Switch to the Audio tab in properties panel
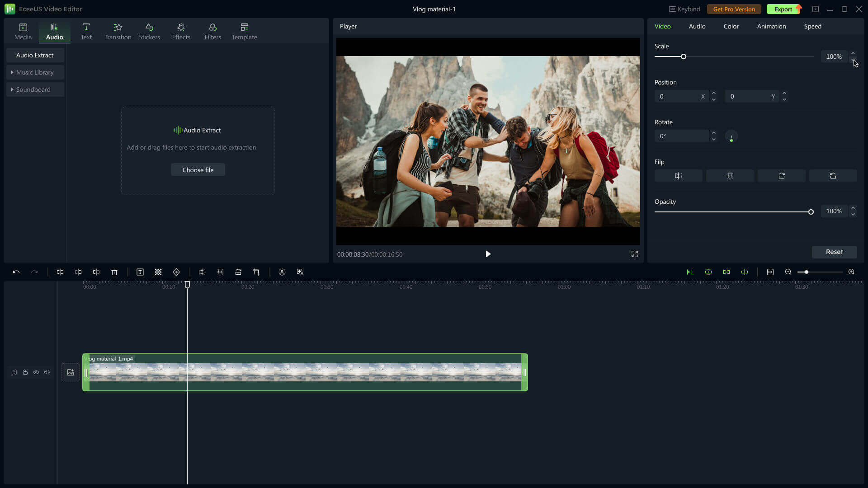The width and height of the screenshot is (868, 488). click(x=697, y=26)
